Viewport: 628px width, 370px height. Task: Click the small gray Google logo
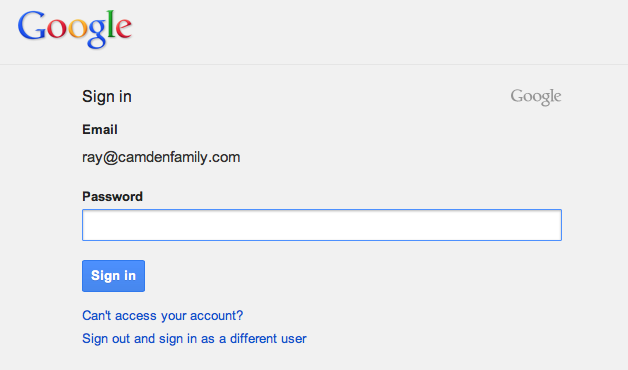(x=536, y=97)
